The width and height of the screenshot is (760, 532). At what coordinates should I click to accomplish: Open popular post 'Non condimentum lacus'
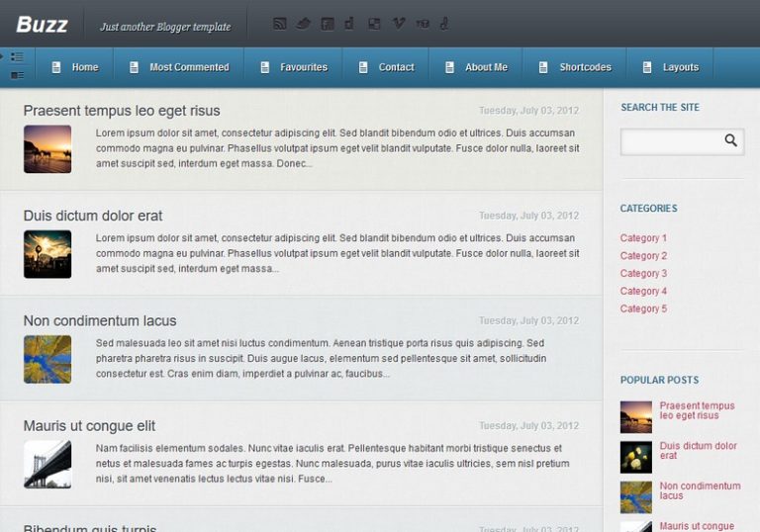coord(700,490)
